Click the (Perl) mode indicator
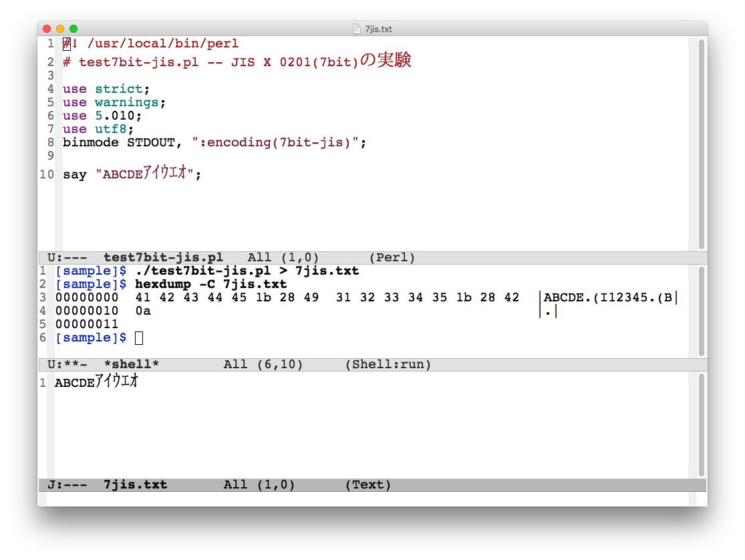This screenshot has height=560, width=745. pos(392,258)
